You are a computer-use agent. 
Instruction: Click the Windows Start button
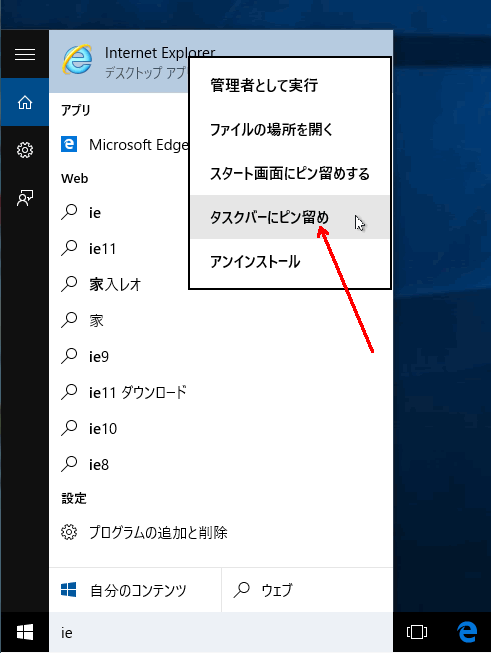click(25, 632)
